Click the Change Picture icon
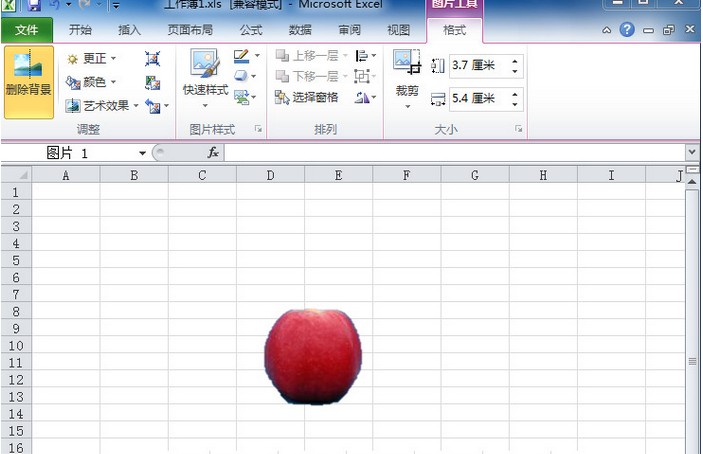The image size is (703, 454). [152, 82]
